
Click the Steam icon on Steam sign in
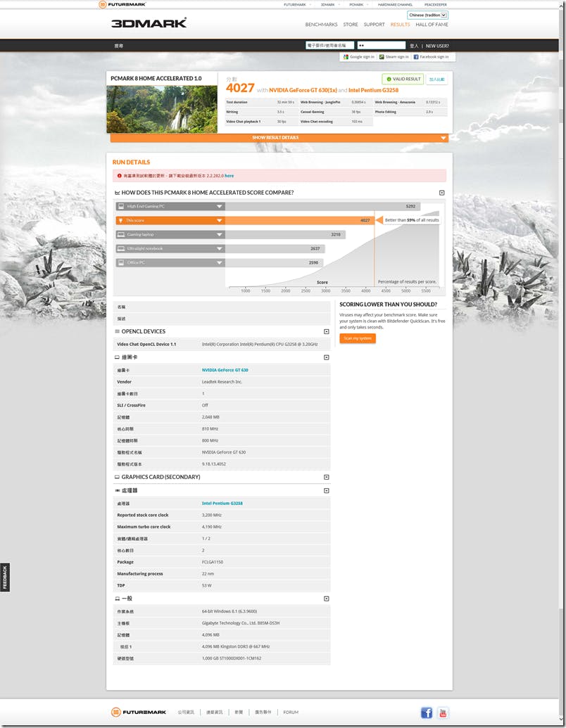(x=382, y=57)
